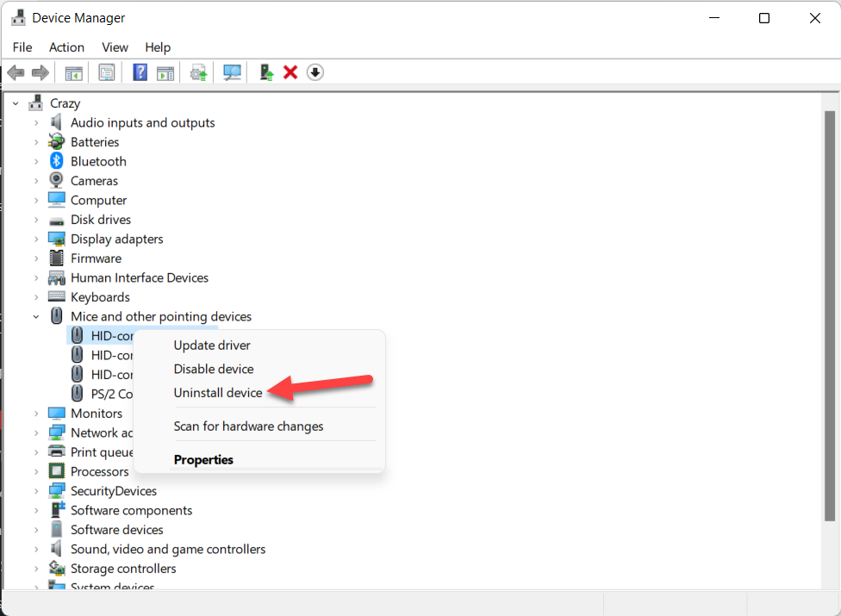
Task: Choose Uninstall device from context menu
Action: (x=218, y=393)
